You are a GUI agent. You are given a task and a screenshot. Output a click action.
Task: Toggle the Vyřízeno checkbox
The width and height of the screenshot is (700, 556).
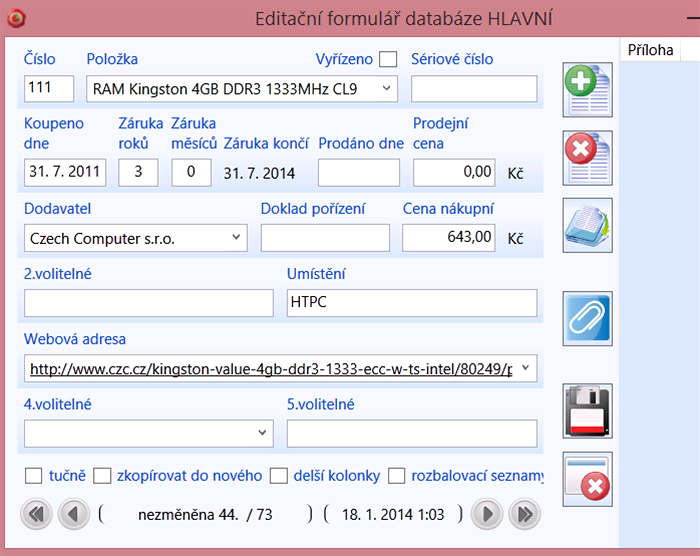pos(388,60)
